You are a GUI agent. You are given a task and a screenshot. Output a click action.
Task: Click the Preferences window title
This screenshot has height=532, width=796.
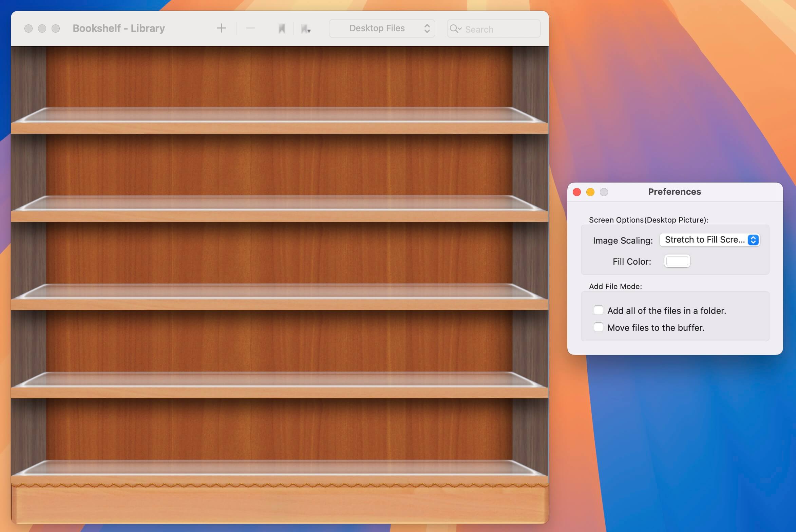point(675,192)
